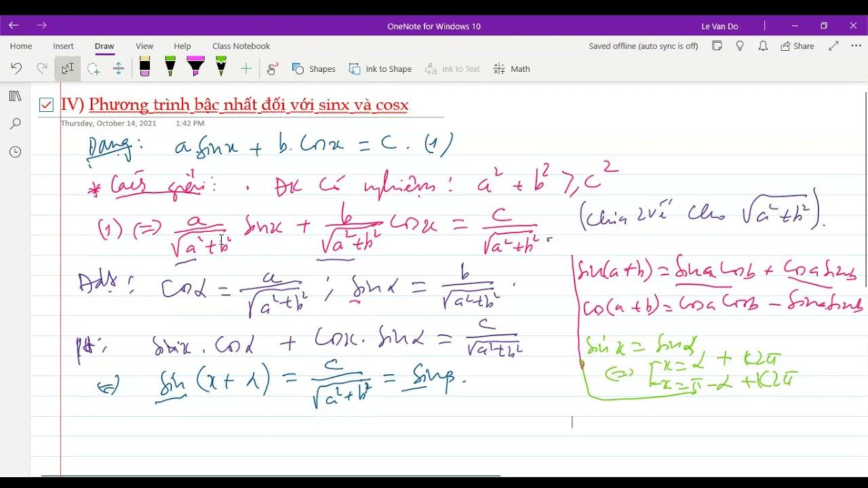868x488 pixels.
Task: Pick the green-tipped black pen
Action: click(x=170, y=66)
